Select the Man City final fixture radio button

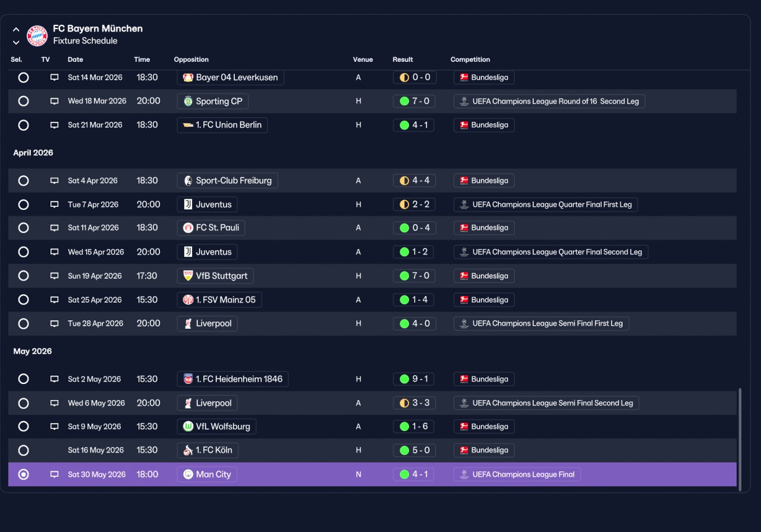tap(23, 474)
